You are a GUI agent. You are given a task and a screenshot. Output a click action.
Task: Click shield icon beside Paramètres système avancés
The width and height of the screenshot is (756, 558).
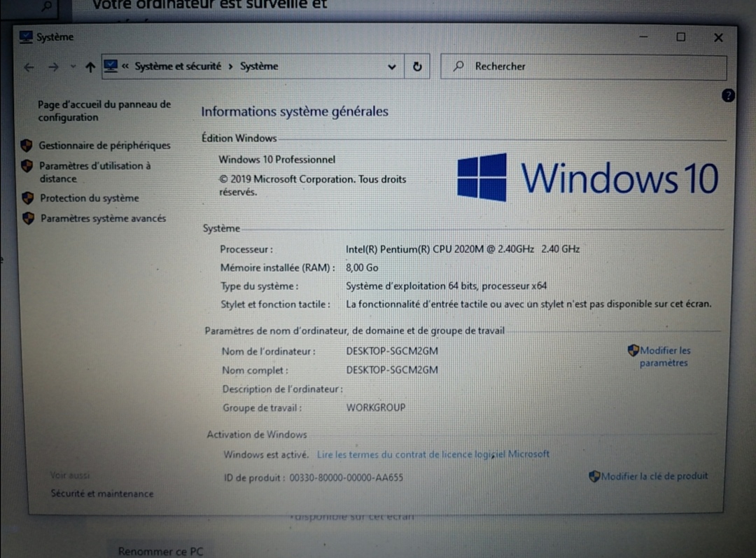pyautogui.click(x=29, y=218)
